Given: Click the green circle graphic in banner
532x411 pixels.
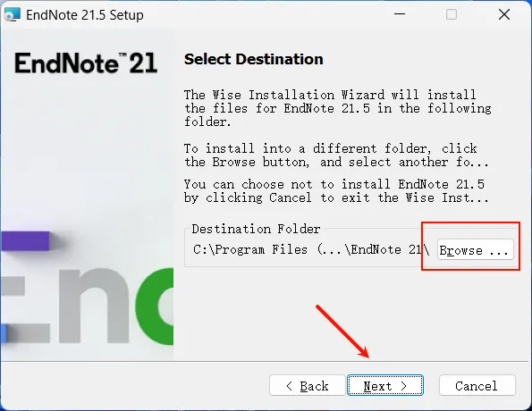Looking at the screenshot, I should [x=155, y=306].
